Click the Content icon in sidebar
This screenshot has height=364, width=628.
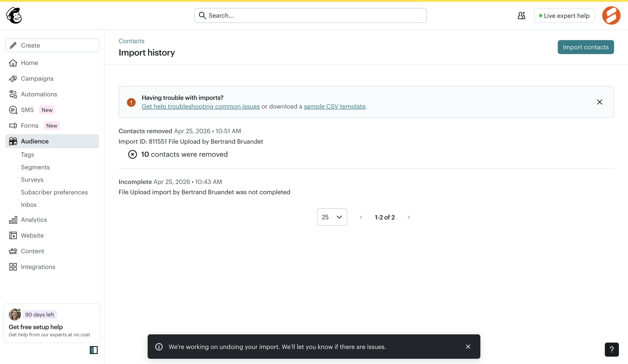(13, 251)
